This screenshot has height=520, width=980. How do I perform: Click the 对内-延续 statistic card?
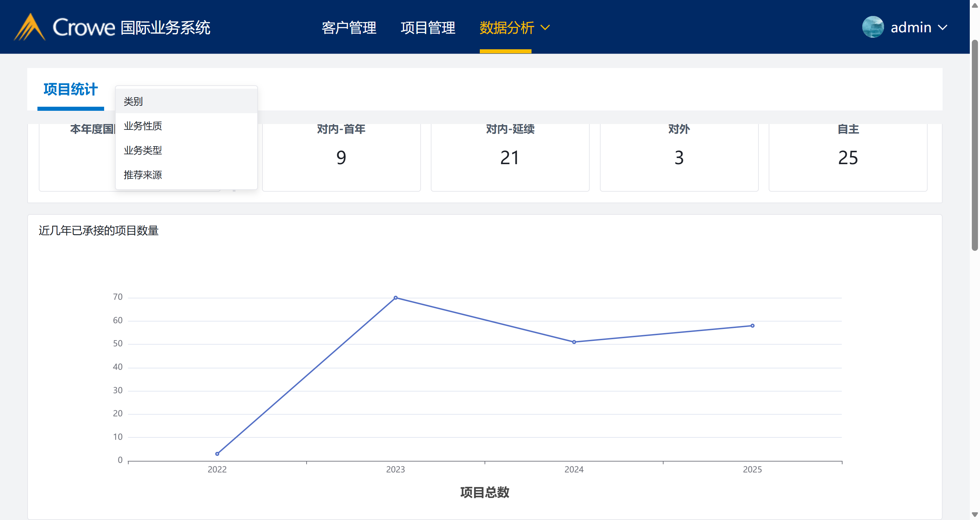coord(510,157)
